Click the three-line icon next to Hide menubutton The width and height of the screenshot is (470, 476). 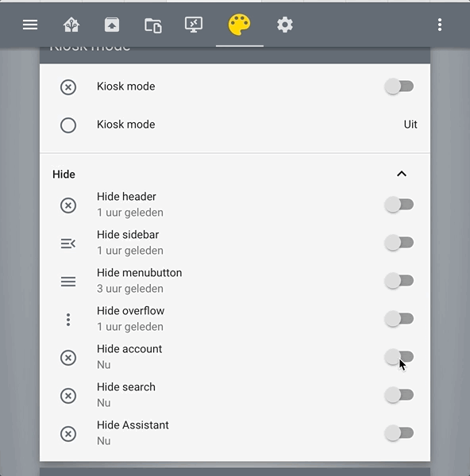click(x=68, y=282)
